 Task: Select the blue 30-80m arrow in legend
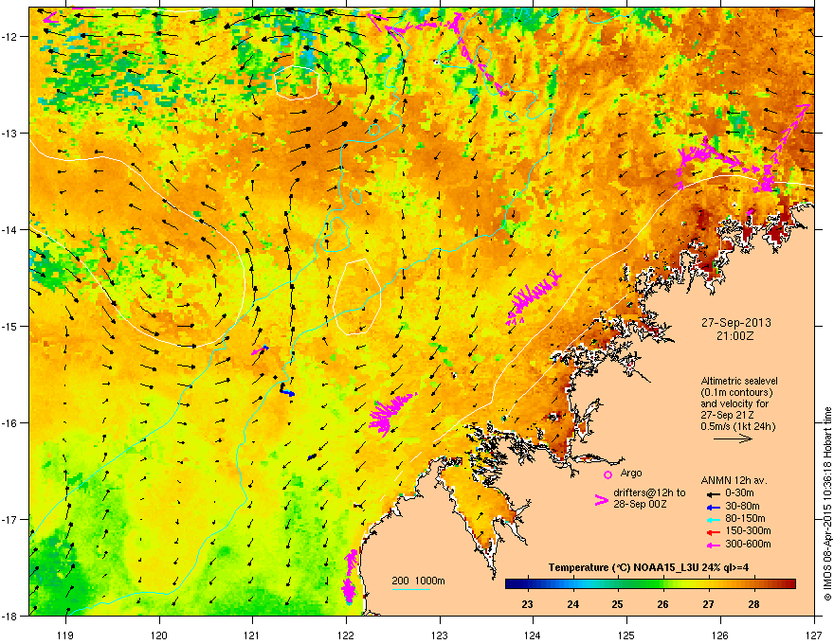(713, 507)
